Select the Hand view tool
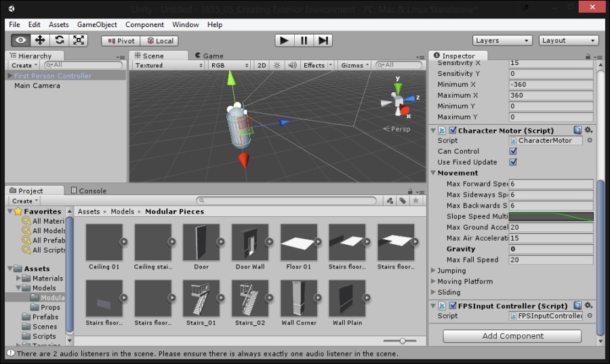 point(20,40)
